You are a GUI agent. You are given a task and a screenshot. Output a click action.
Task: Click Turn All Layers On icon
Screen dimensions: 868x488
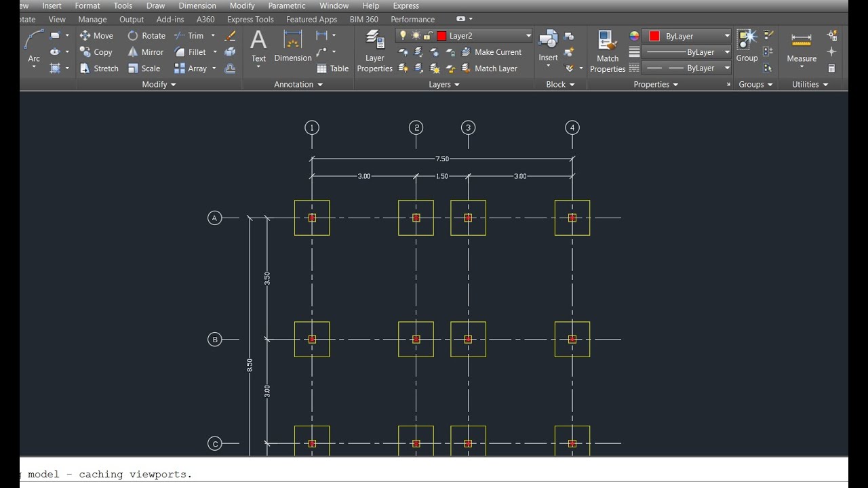[x=403, y=68]
